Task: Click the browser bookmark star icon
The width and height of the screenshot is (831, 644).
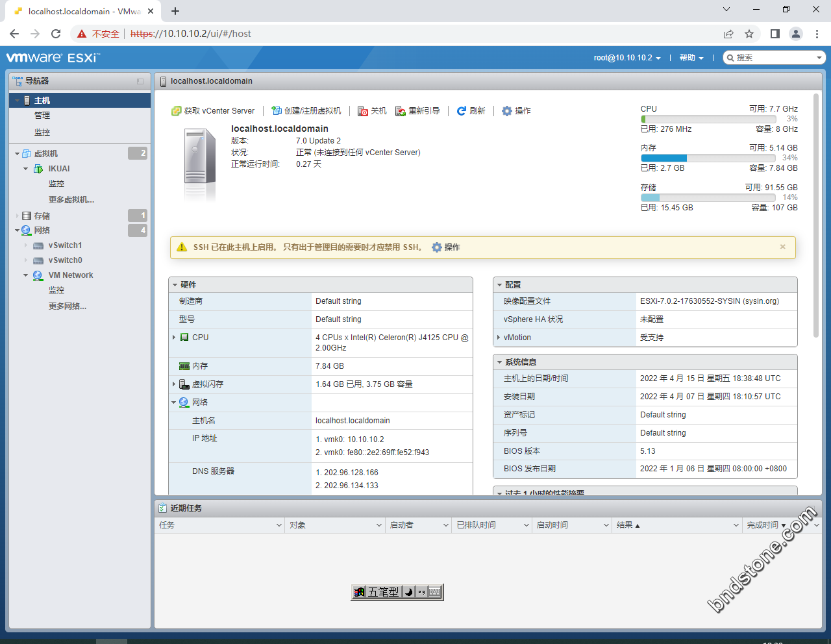Action: pos(749,34)
